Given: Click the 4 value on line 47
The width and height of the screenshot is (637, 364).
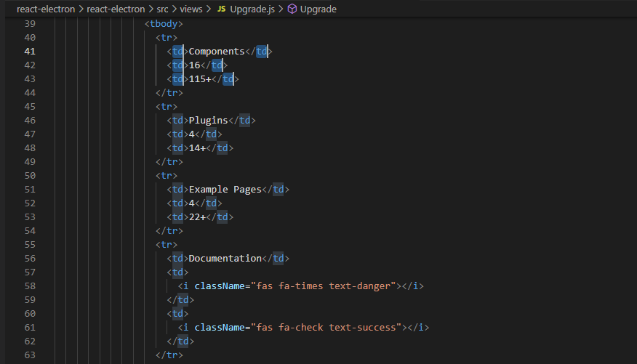Looking at the screenshot, I should tap(192, 134).
